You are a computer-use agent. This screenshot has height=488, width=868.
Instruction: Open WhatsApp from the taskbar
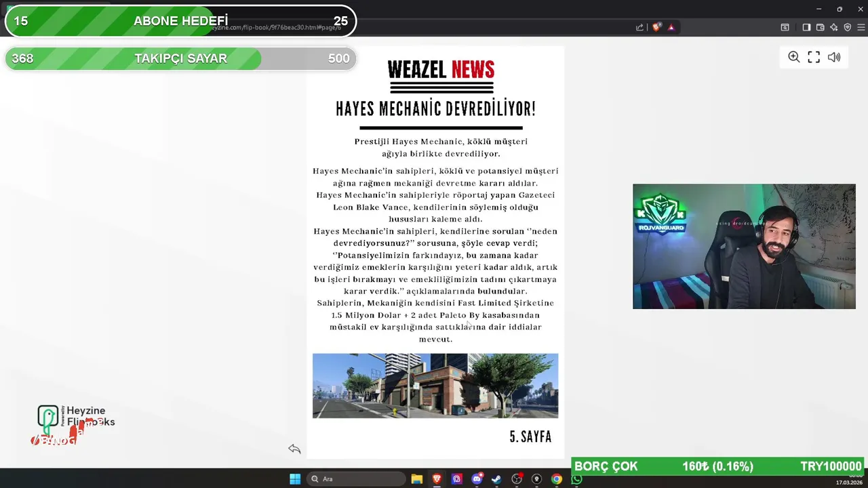576,479
